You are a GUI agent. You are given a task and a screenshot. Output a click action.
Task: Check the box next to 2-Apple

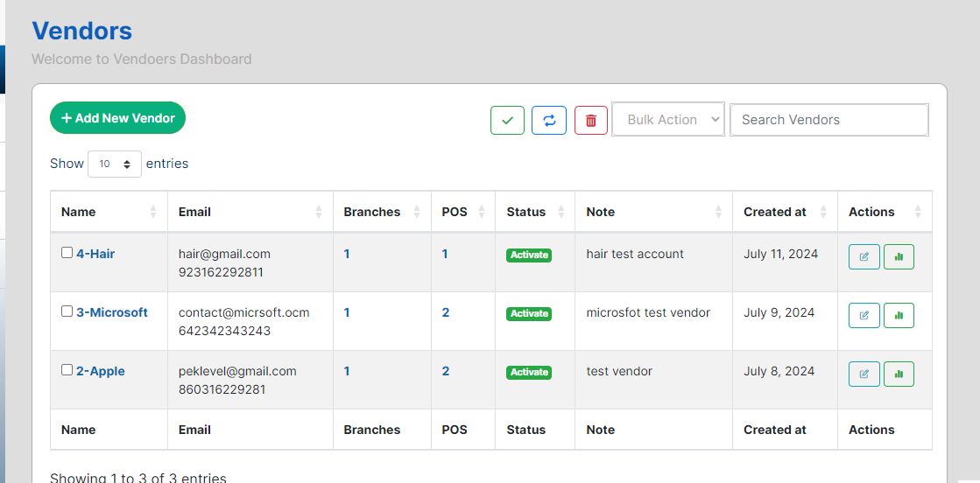67,370
